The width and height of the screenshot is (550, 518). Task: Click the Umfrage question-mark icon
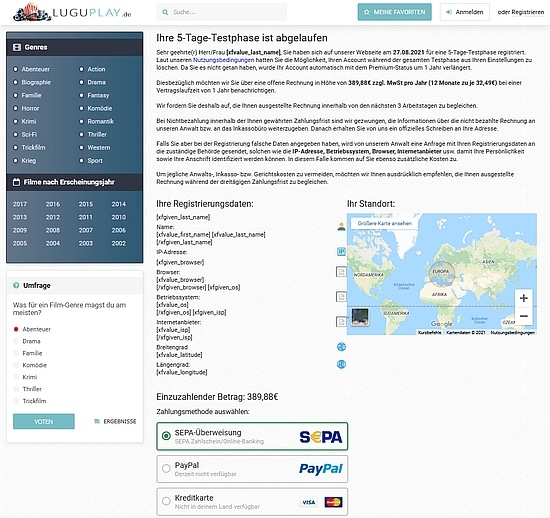(16, 285)
